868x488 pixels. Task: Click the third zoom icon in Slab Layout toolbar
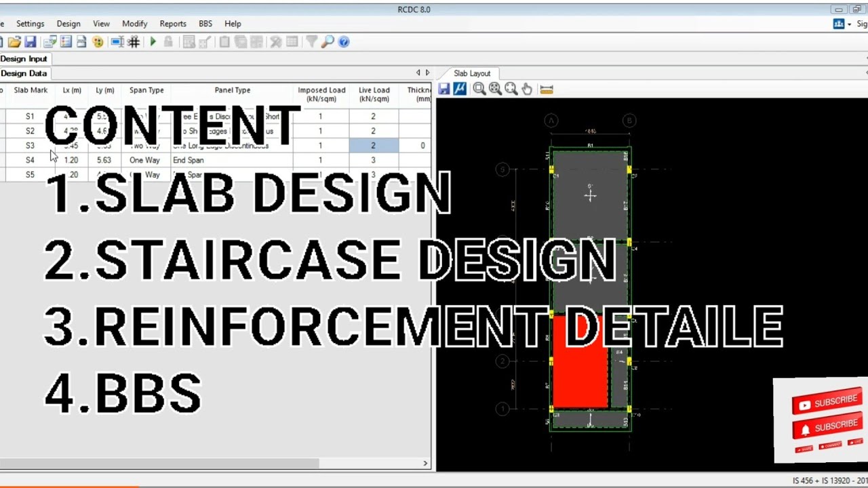point(511,89)
